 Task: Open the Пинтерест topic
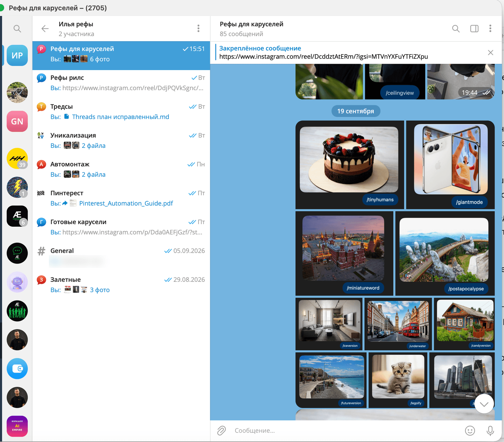121,200
